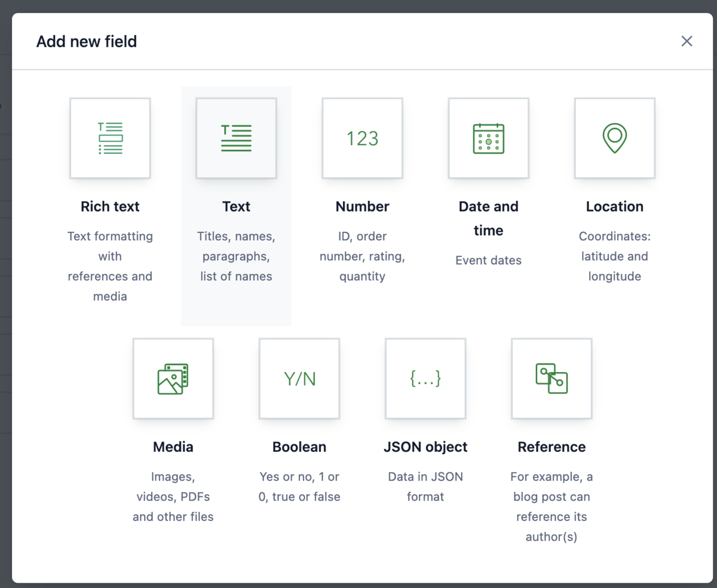Image resolution: width=717 pixels, height=588 pixels.
Task: Click the "Data in JSON format" description
Action: [425, 486]
